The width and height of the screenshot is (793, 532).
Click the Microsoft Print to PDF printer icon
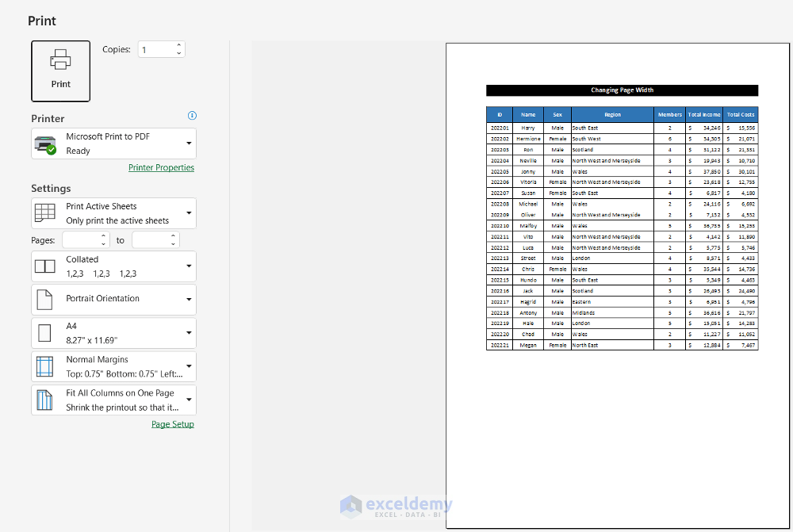point(45,144)
